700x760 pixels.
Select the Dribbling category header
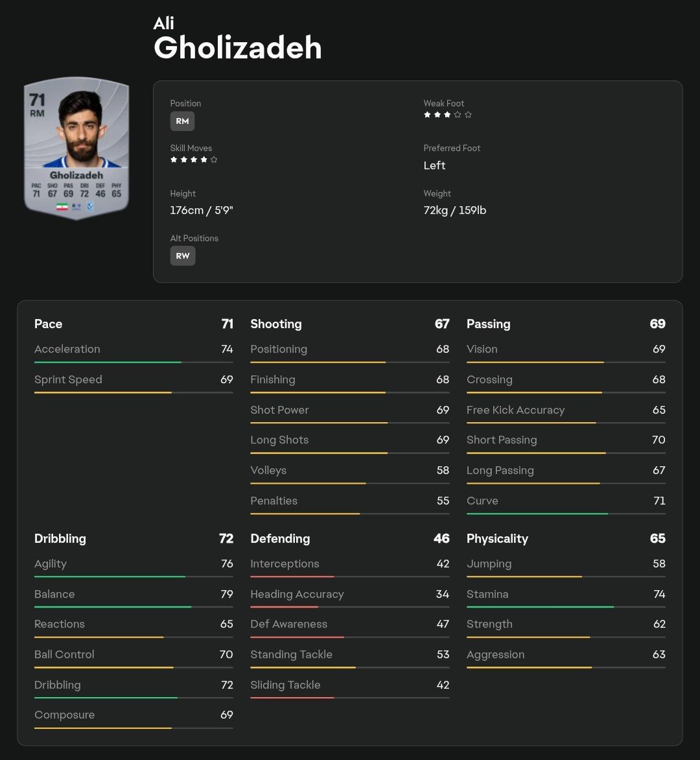(60, 539)
